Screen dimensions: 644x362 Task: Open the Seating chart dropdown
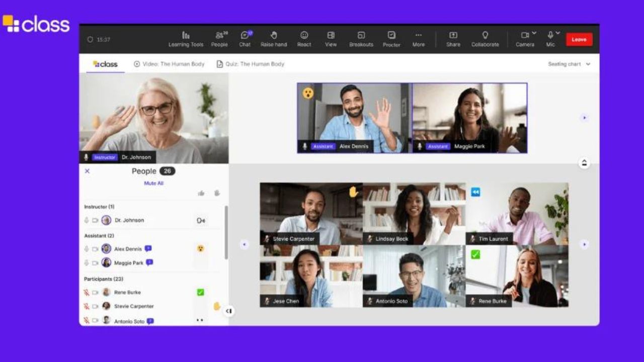coord(569,64)
